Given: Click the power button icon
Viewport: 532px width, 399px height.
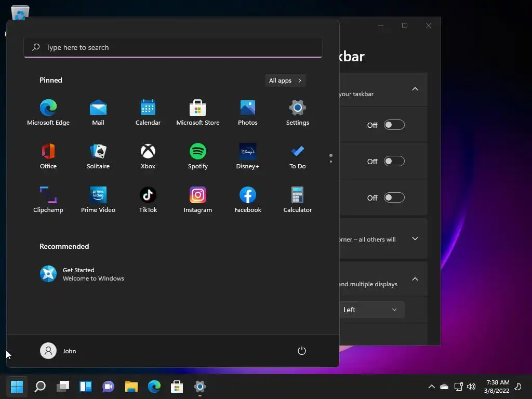Looking at the screenshot, I should click(302, 351).
